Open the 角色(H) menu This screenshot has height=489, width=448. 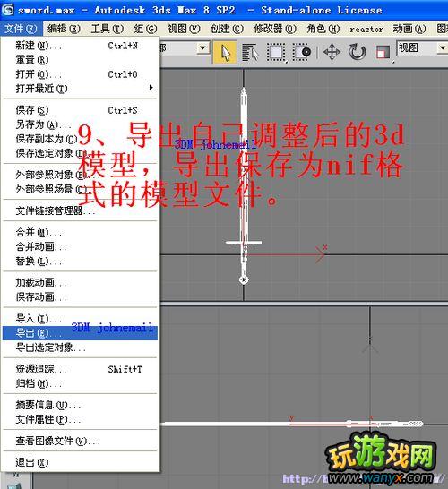click(x=323, y=29)
